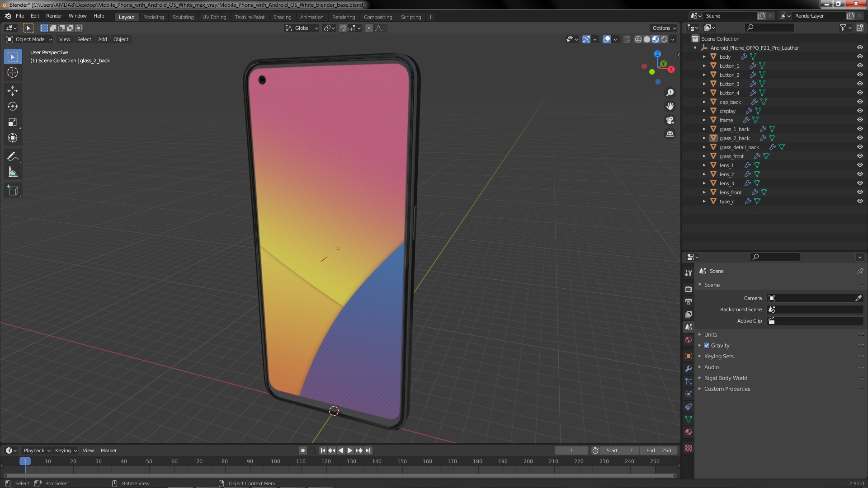The width and height of the screenshot is (868, 488).
Task: Activate the Scale tool
Action: pyautogui.click(x=13, y=122)
